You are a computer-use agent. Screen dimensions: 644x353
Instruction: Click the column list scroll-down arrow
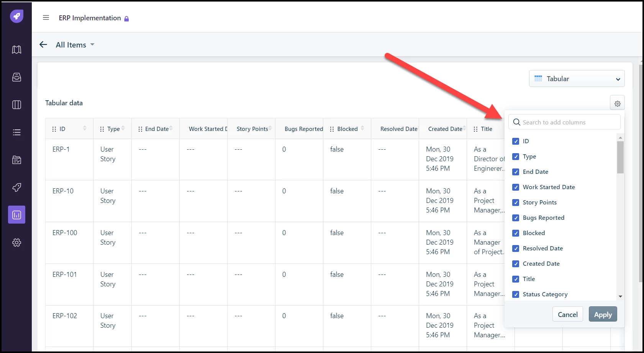(x=620, y=296)
